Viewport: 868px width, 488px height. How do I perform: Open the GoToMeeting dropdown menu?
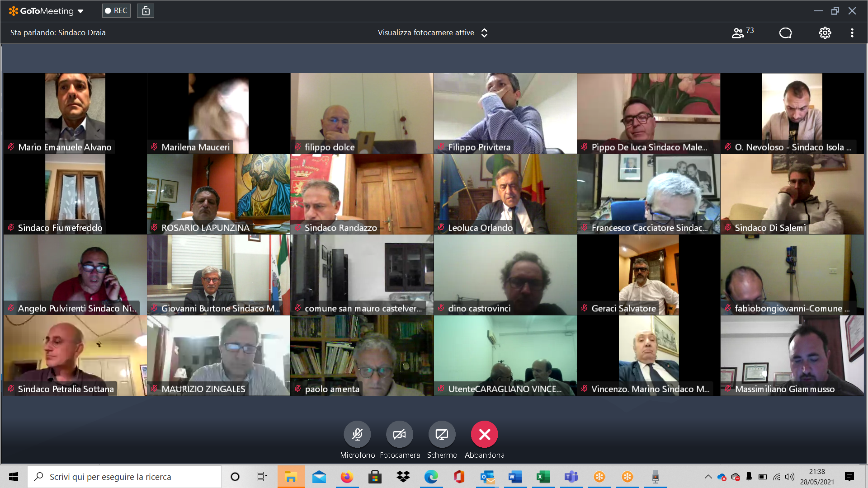(46, 11)
